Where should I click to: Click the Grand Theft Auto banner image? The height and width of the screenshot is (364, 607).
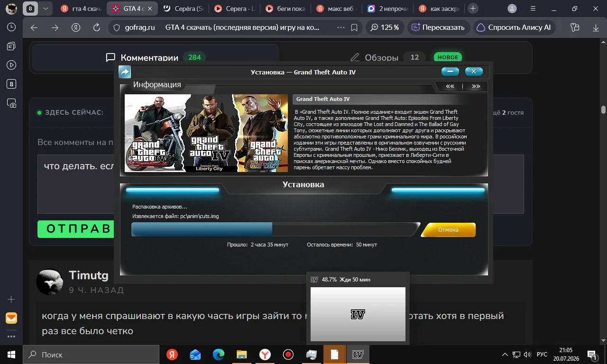206,133
